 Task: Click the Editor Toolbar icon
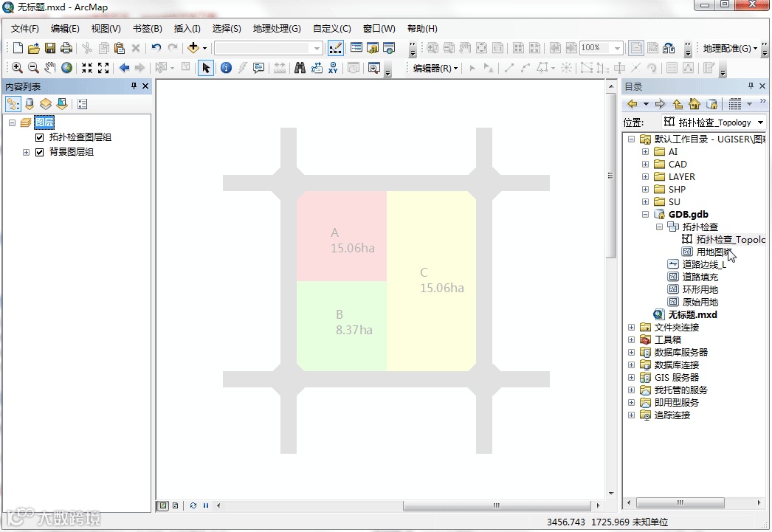pos(335,48)
